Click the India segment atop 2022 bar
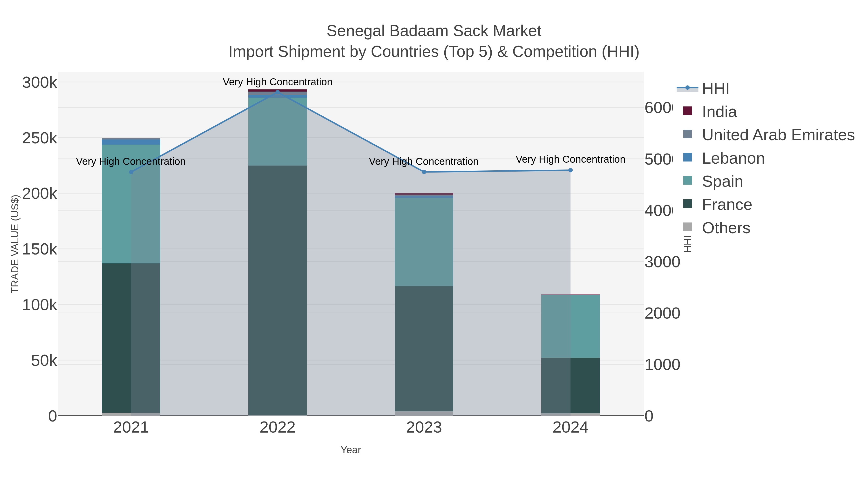Image resolution: width=868 pixels, height=488 pixels. pyautogui.click(x=278, y=91)
